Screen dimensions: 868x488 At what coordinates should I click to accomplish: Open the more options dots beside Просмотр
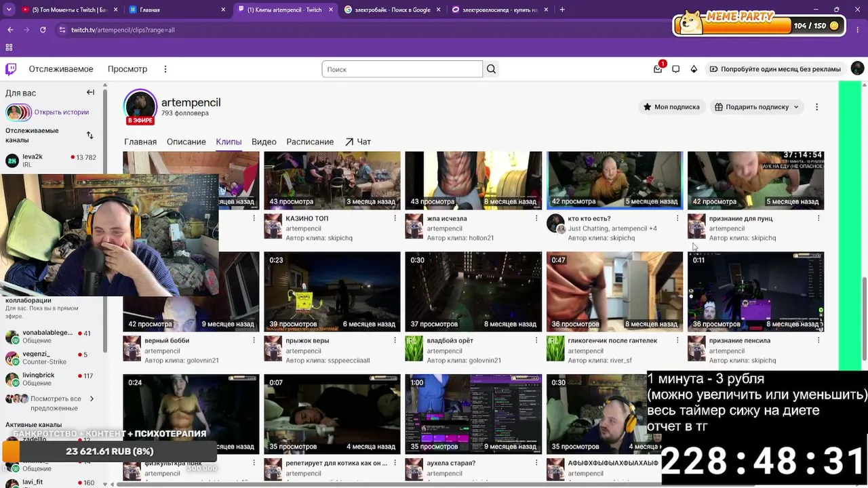(164, 69)
